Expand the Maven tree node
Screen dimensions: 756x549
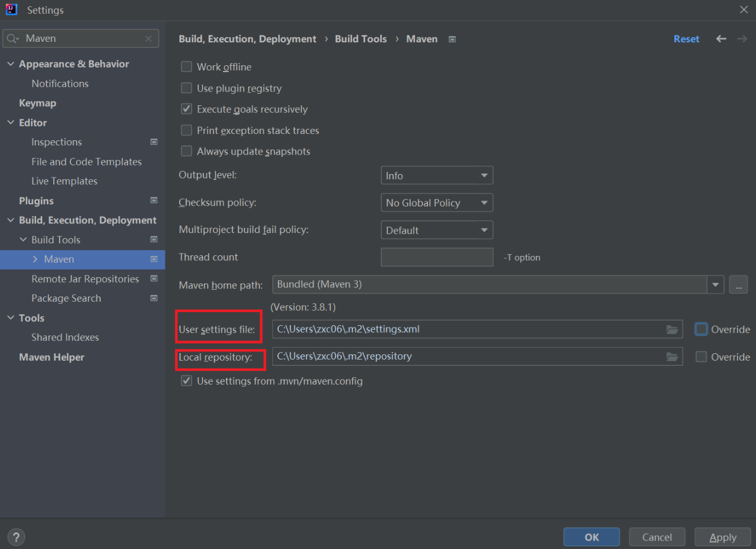click(x=35, y=259)
